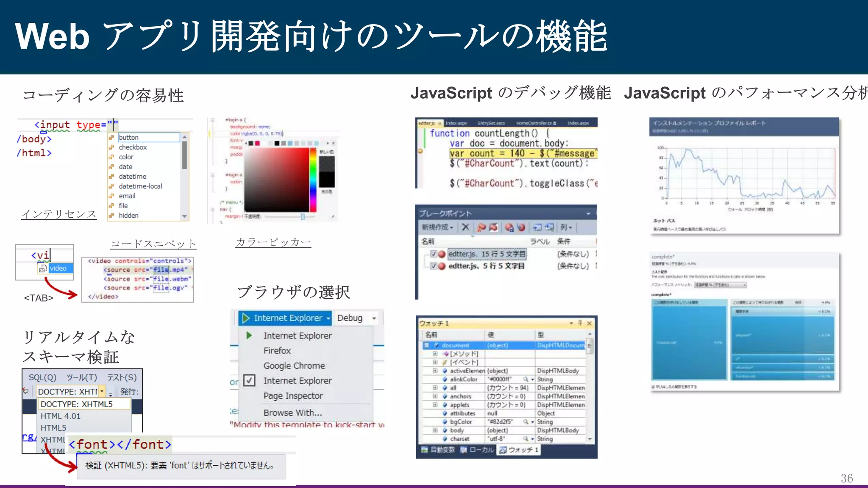Click export breakpoints icon

tap(509, 227)
